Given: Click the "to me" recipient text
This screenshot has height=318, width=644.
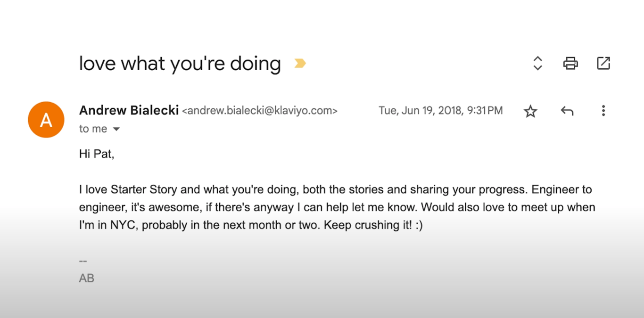Looking at the screenshot, I should pyautogui.click(x=93, y=129).
